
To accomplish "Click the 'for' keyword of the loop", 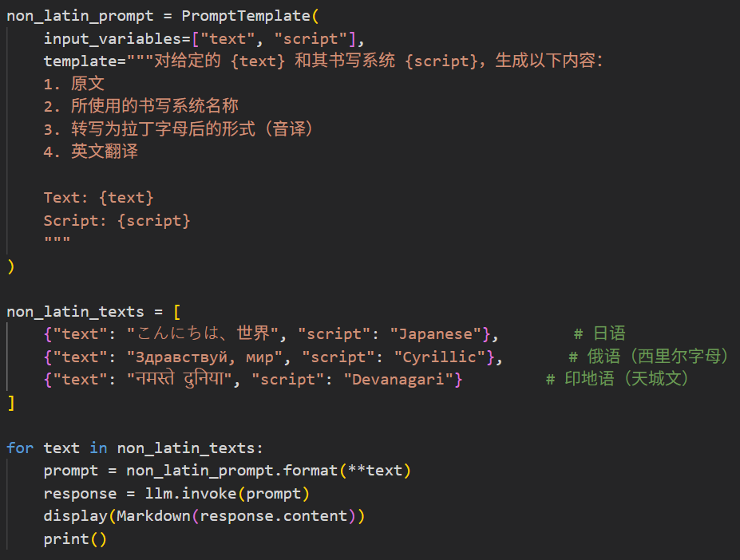I will 20,448.
